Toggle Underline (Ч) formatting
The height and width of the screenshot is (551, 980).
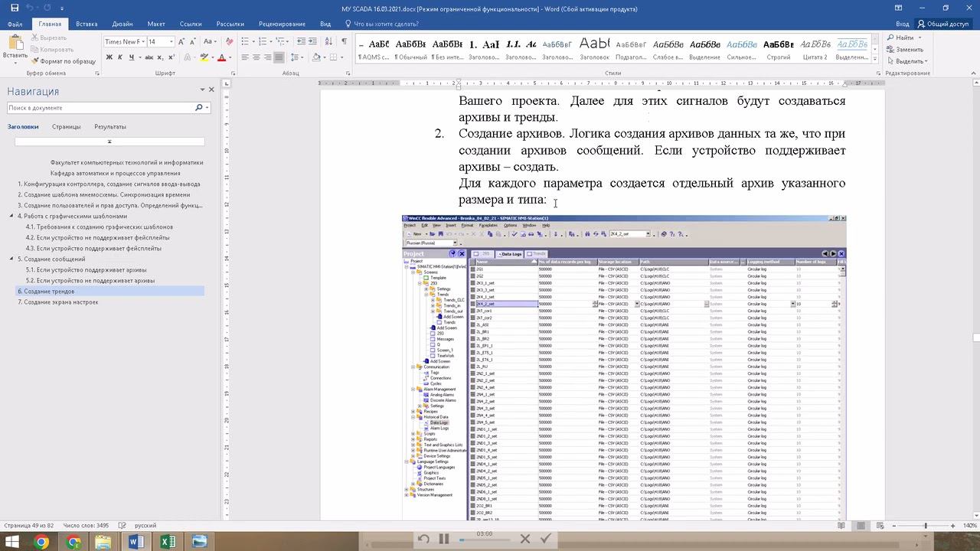click(x=132, y=57)
